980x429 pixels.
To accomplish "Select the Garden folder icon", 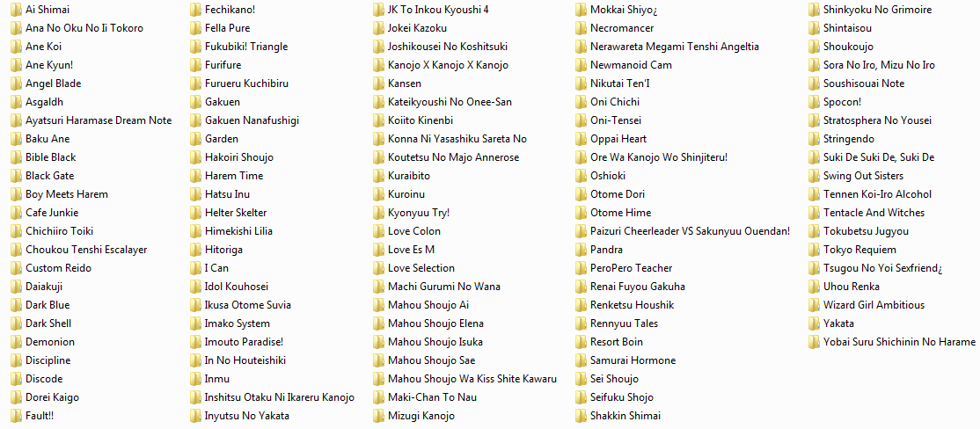I will click(195, 139).
